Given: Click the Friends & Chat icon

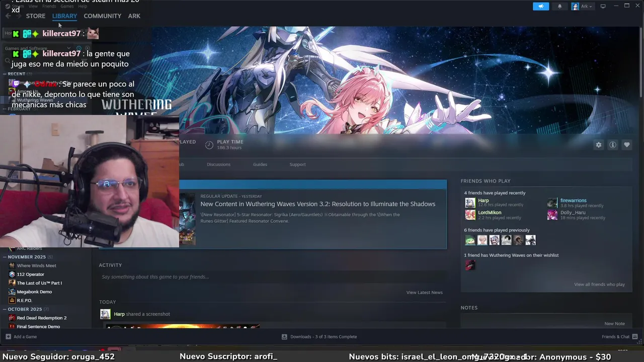Looking at the screenshot, I should tap(635, 337).
